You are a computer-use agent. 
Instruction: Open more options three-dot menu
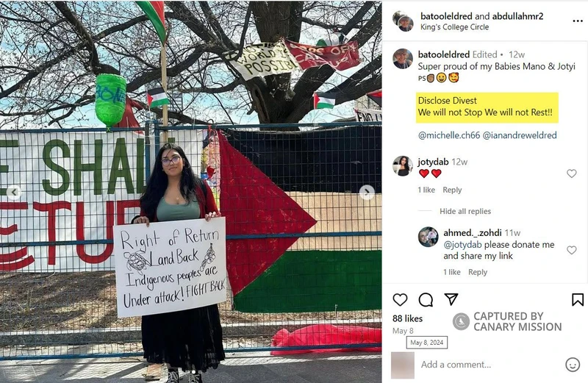578,21
